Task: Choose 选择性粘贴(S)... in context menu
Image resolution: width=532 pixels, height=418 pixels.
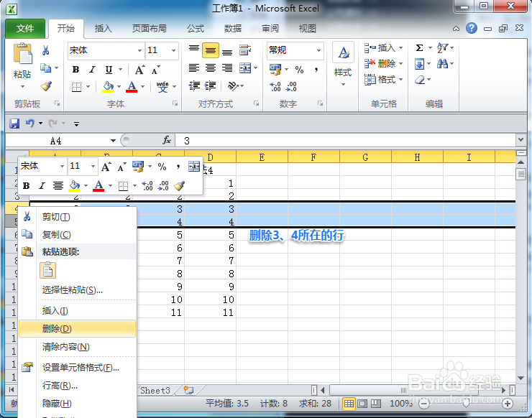Action: pyautogui.click(x=78, y=290)
